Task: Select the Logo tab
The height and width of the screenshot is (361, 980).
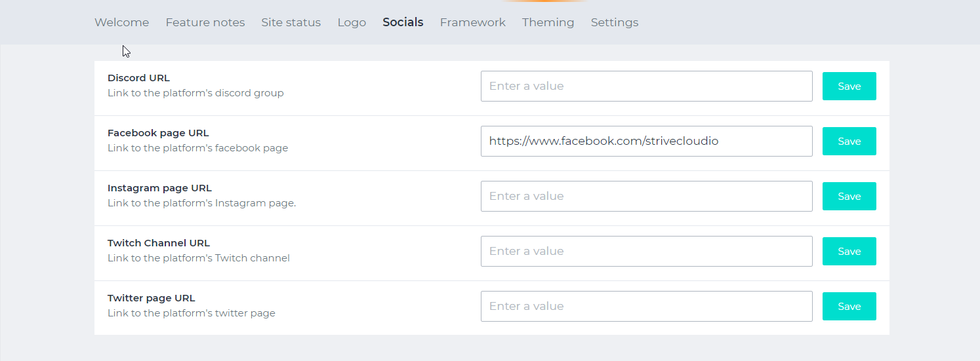Action: pos(352,22)
